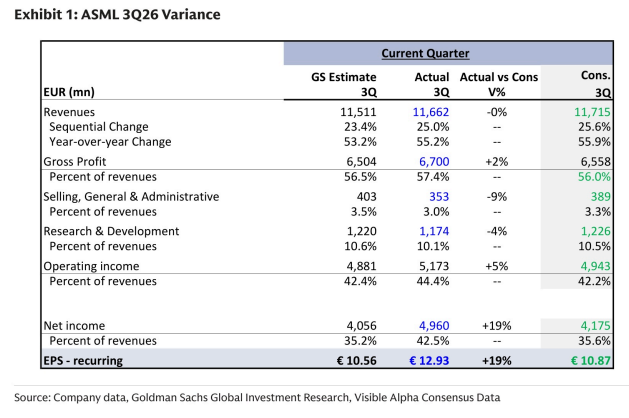The height and width of the screenshot is (418, 629).
Task: Click actual gross profit 6,700
Action: point(434,162)
